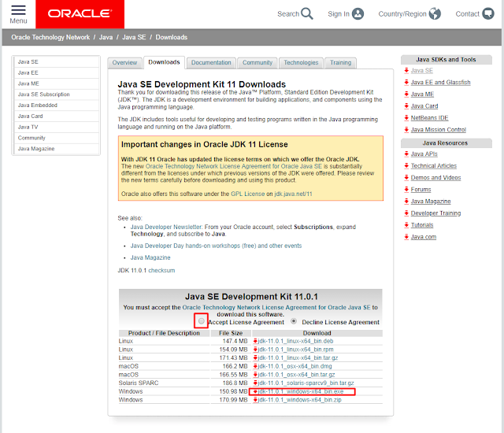This screenshot has width=504, height=433.
Task: Click arrow icon beside Developer Training
Action: coord(406,213)
